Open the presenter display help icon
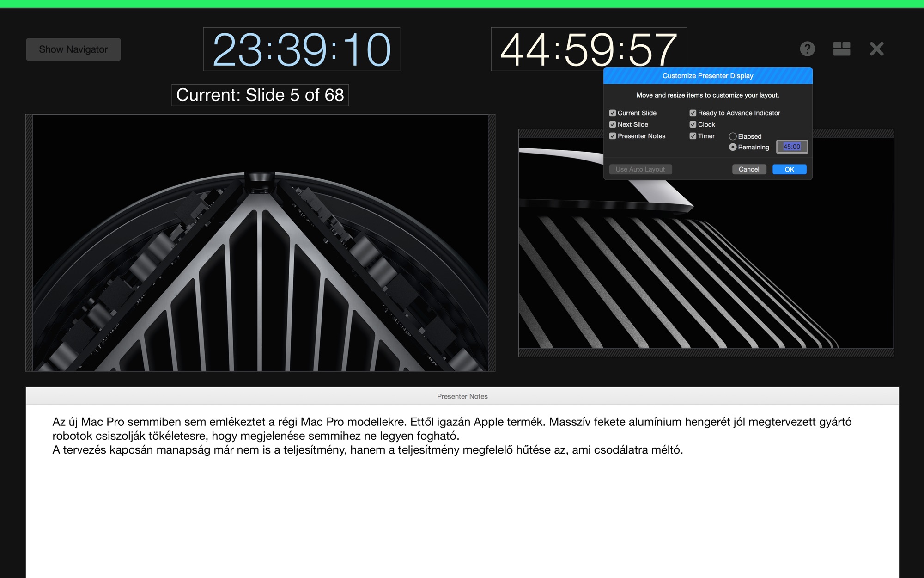The width and height of the screenshot is (924, 578). point(807,49)
